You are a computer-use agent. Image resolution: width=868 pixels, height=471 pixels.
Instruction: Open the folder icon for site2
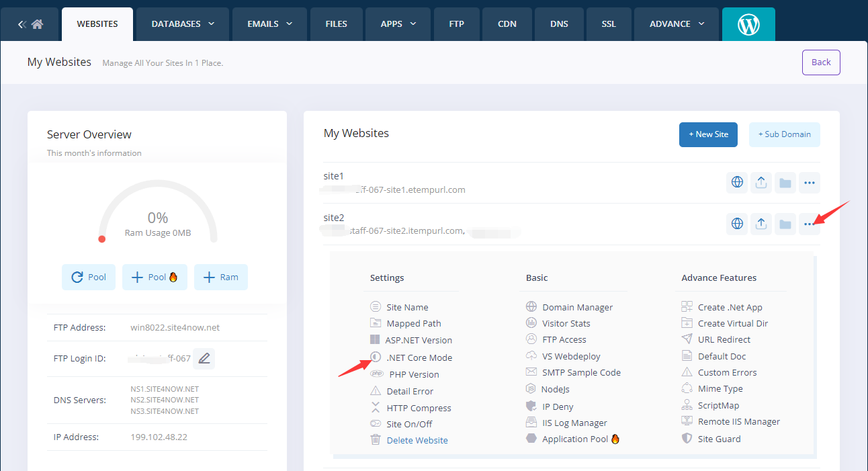tap(785, 224)
